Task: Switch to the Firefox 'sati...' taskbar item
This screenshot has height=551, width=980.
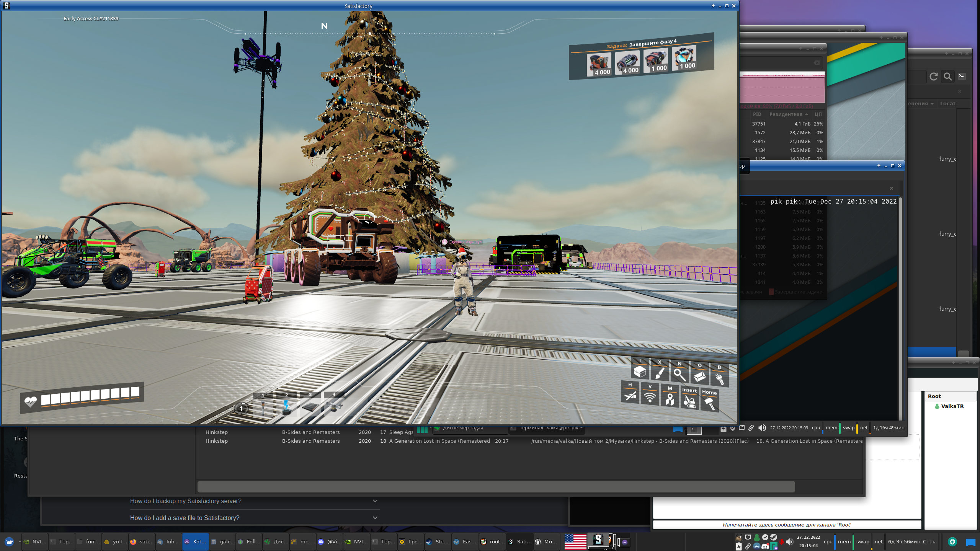Action: [142, 542]
